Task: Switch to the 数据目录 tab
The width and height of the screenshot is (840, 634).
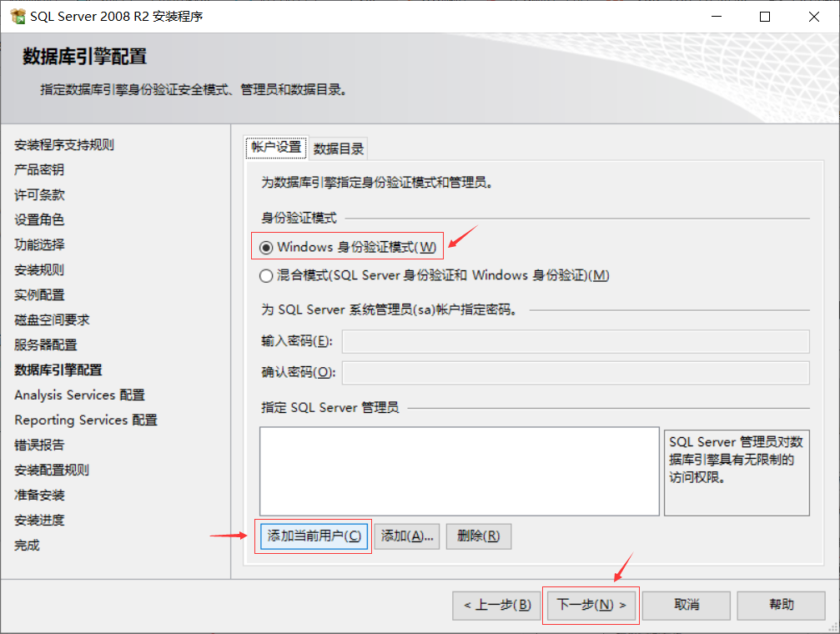Action: tap(339, 149)
